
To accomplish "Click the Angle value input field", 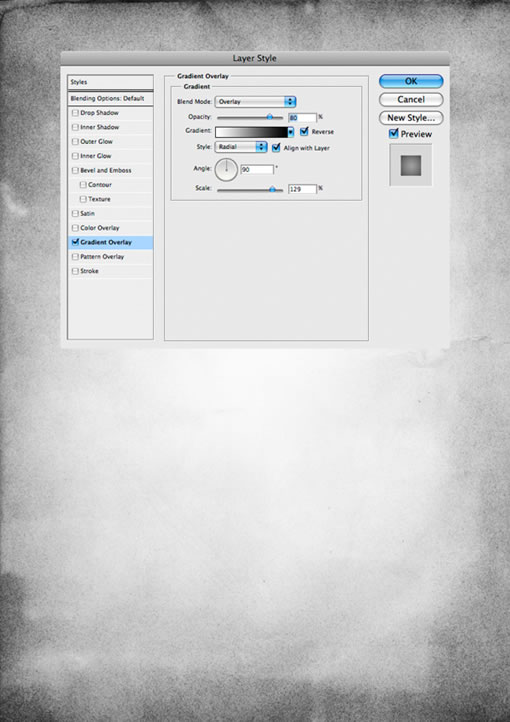I will click(x=257, y=169).
